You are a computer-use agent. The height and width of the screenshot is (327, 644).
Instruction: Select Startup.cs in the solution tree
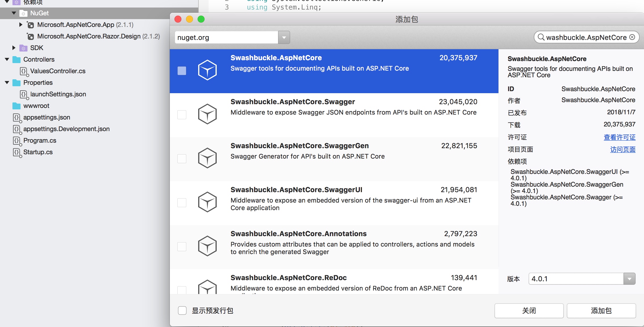(38, 152)
